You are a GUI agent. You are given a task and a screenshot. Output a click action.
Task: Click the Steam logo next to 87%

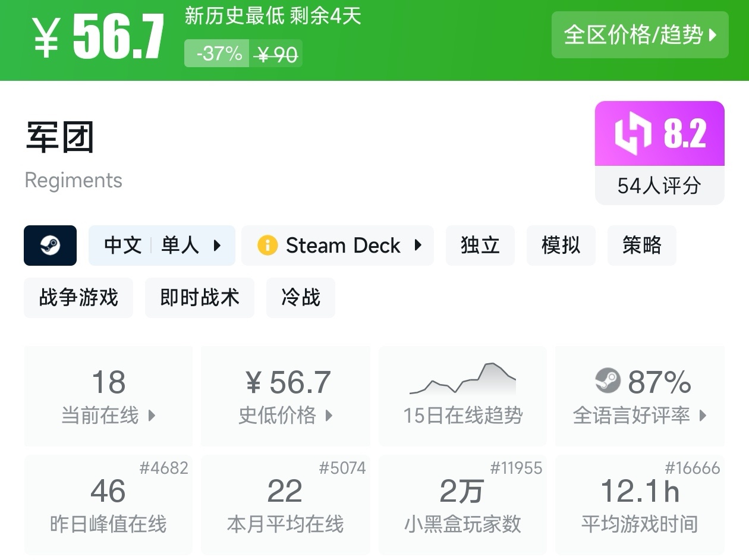click(608, 381)
